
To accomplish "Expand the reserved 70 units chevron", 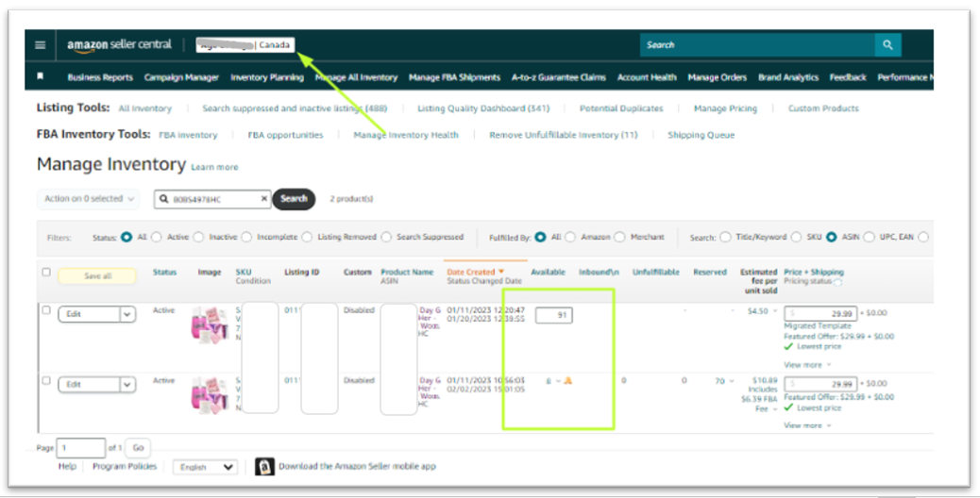I will (732, 381).
